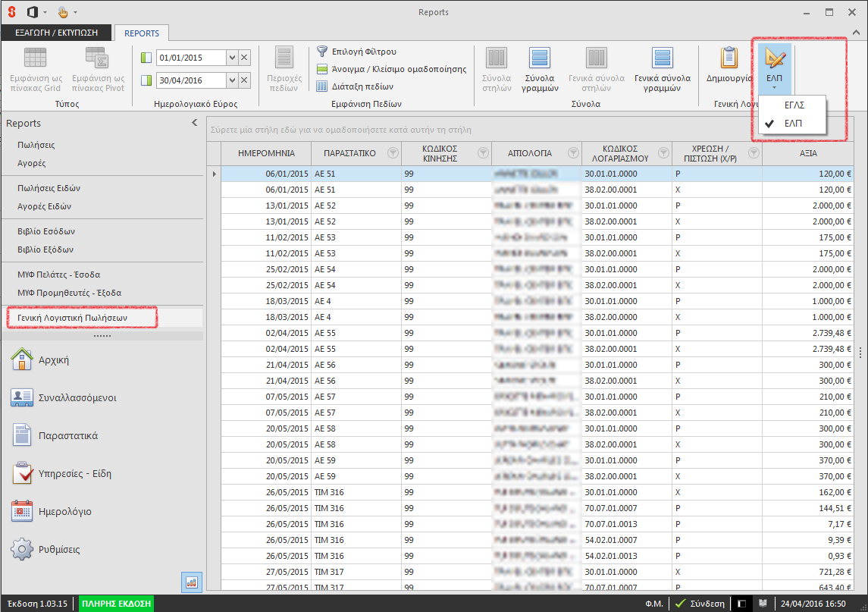868x612 pixels.
Task: Clear the 01/01/2015 start date
Action: pyautogui.click(x=245, y=58)
